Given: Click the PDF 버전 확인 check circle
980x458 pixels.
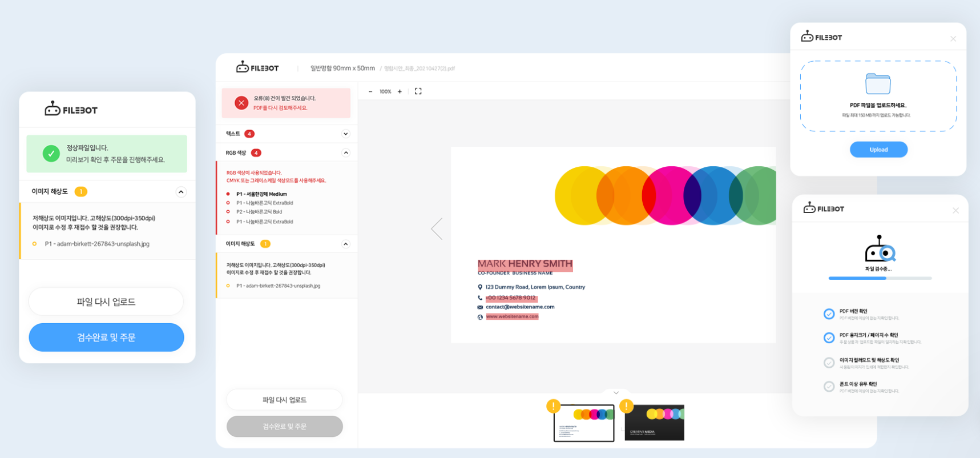Looking at the screenshot, I should click(829, 314).
